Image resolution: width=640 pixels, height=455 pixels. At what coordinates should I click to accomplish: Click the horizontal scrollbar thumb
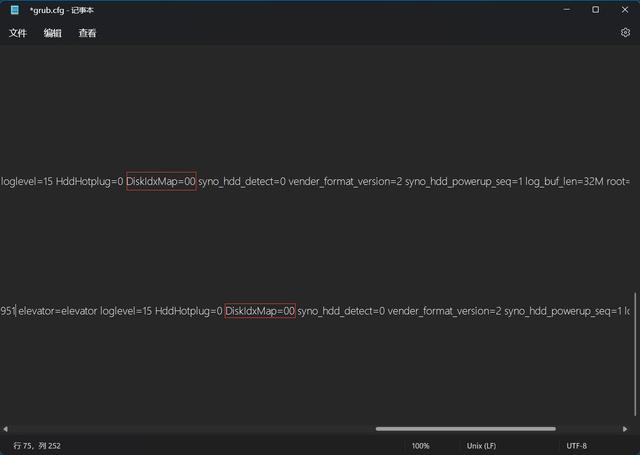tap(466, 429)
